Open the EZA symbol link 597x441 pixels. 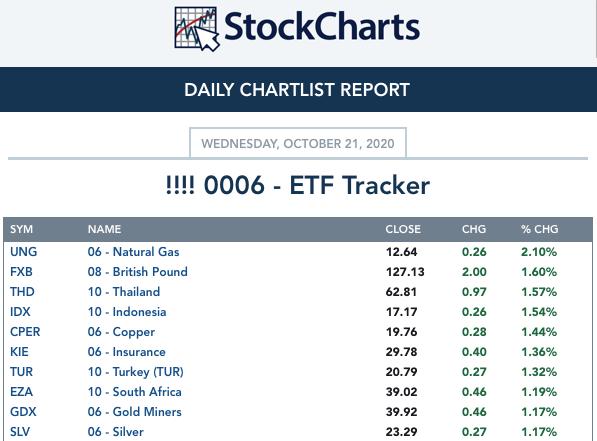point(21,392)
